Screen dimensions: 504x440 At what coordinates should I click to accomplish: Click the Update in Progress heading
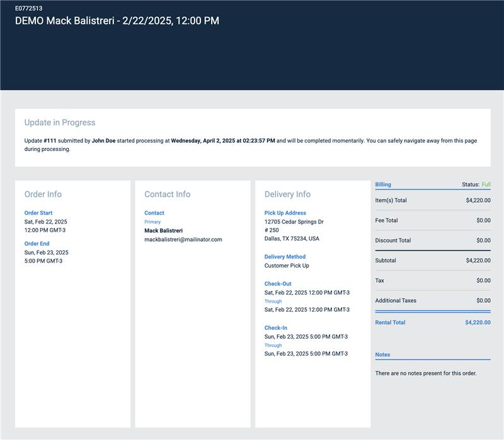pos(60,122)
